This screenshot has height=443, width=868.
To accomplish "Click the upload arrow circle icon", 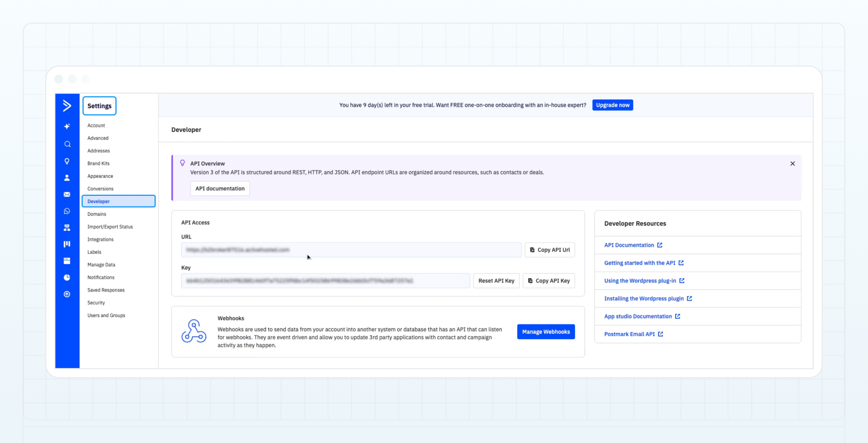I will pos(67,294).
